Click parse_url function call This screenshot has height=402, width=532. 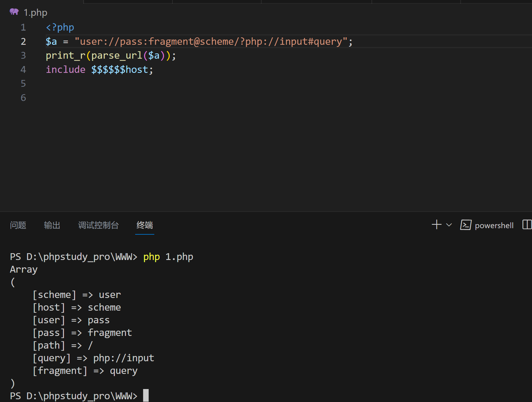tap(117, 56)
